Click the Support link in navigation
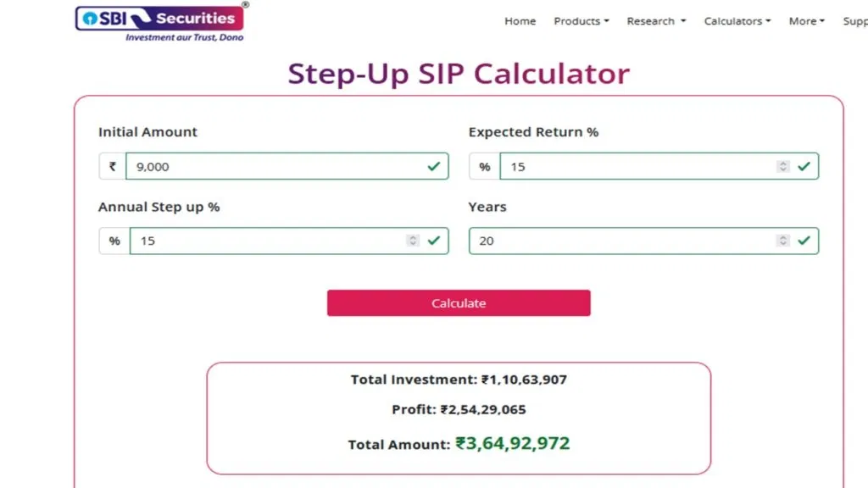868x488 pixels. pos(854,21)
